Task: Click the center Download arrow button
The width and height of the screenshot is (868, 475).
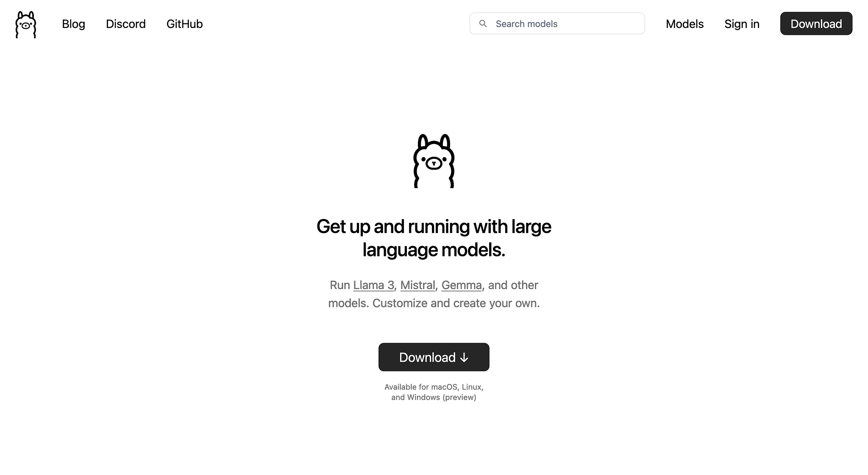Action: [434, 357]
